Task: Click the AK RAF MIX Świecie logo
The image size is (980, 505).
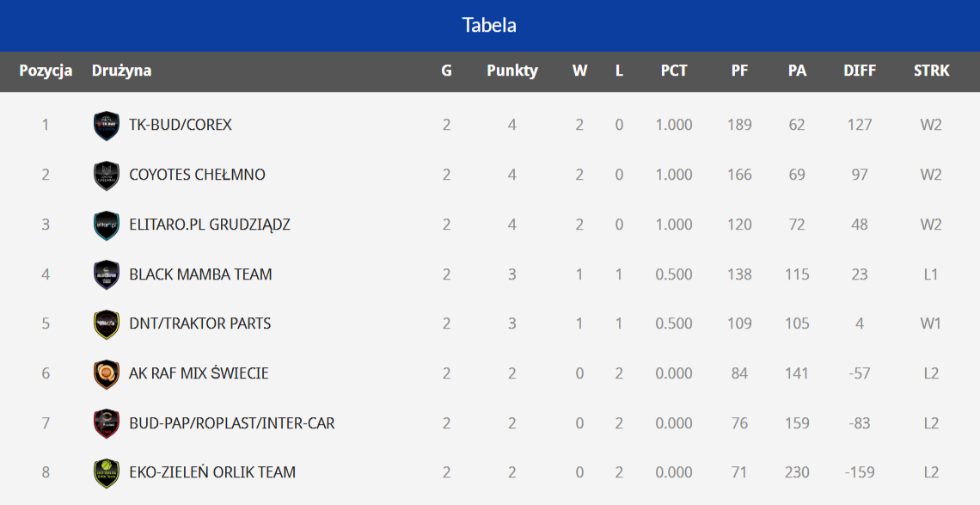Action: pos(105,374)
